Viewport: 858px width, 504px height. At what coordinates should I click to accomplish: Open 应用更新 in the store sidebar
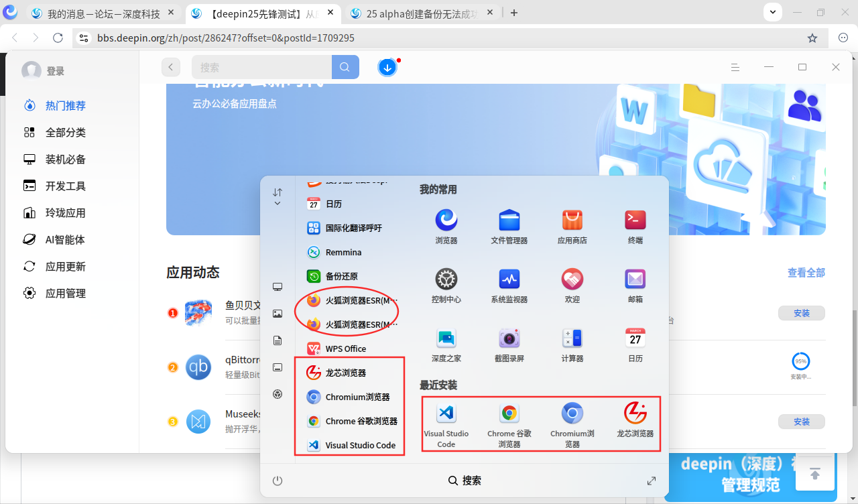pos(65,266)
